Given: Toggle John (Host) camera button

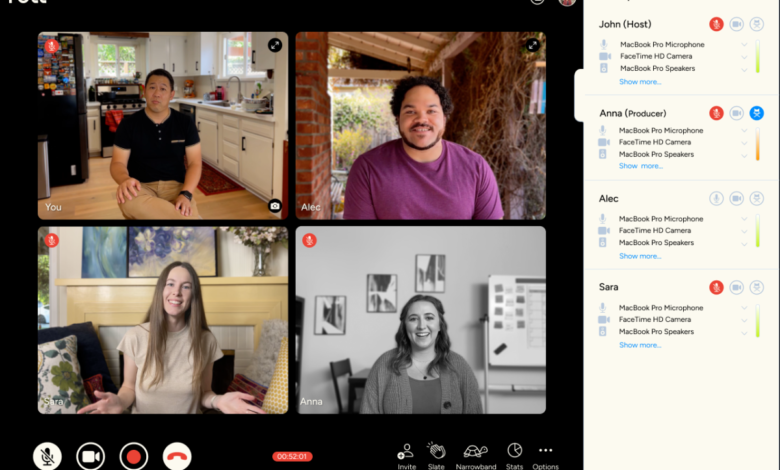Looking at the screenshot, I should 736,24.
